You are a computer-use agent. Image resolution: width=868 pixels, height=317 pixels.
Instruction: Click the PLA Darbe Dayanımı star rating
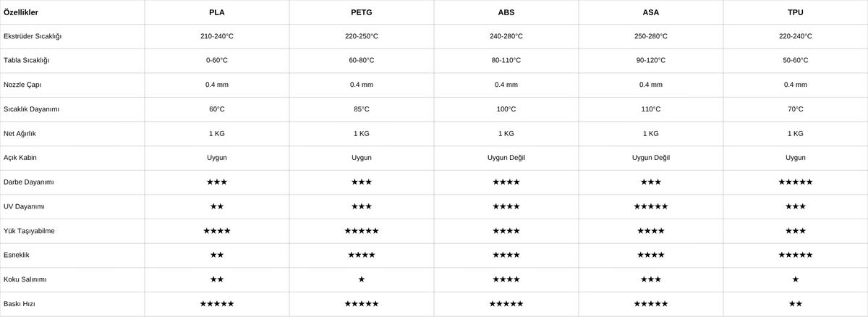point(216,182)
